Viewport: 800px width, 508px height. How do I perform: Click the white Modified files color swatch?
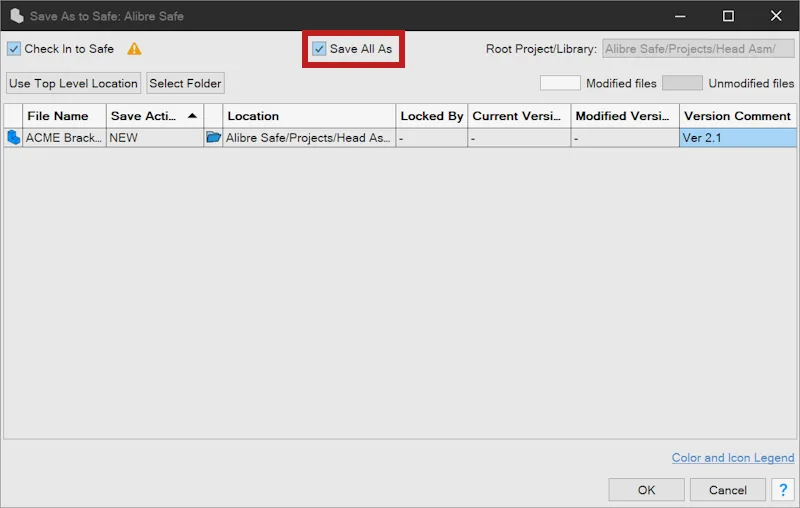coord(560,83)
